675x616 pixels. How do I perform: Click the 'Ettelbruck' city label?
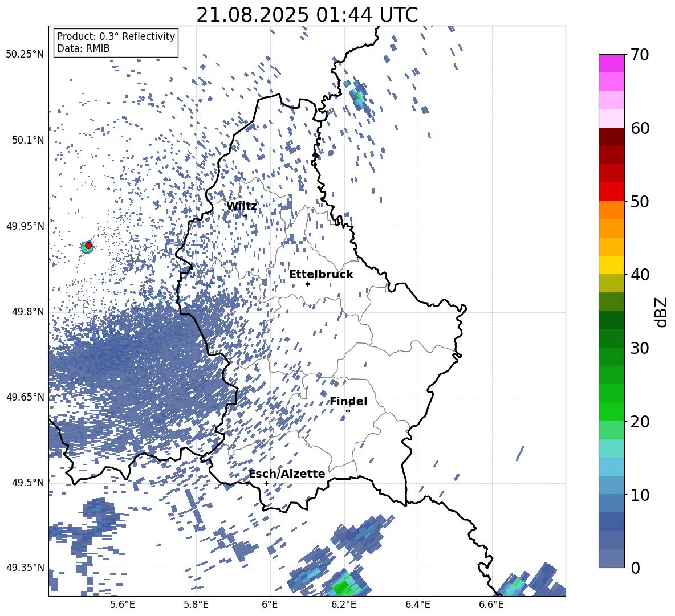coord(321,275)
